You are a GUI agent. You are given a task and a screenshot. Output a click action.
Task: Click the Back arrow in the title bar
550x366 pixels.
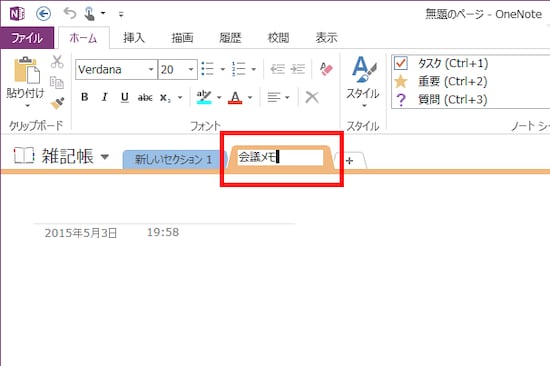point(43,14)
